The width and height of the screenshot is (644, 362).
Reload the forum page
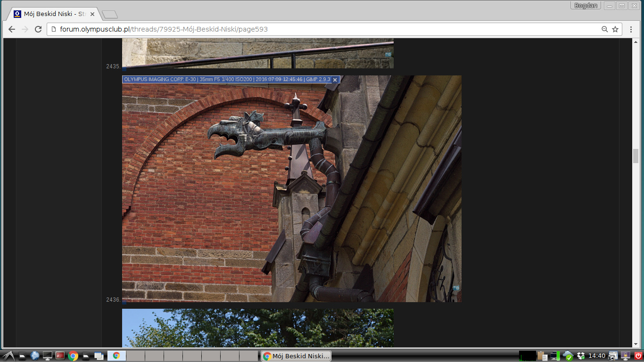click(38, 29)
